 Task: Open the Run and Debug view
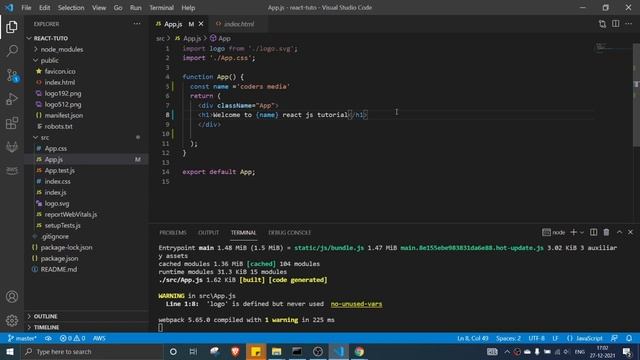[x=12, y=99]
